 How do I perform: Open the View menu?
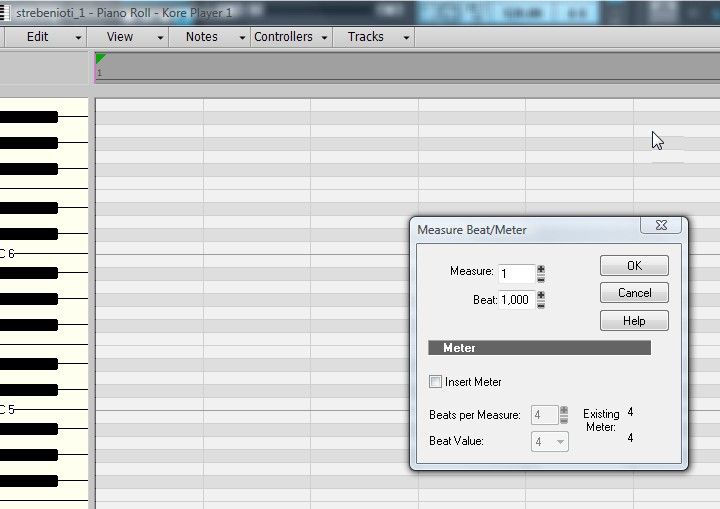[x=119, y=37]
